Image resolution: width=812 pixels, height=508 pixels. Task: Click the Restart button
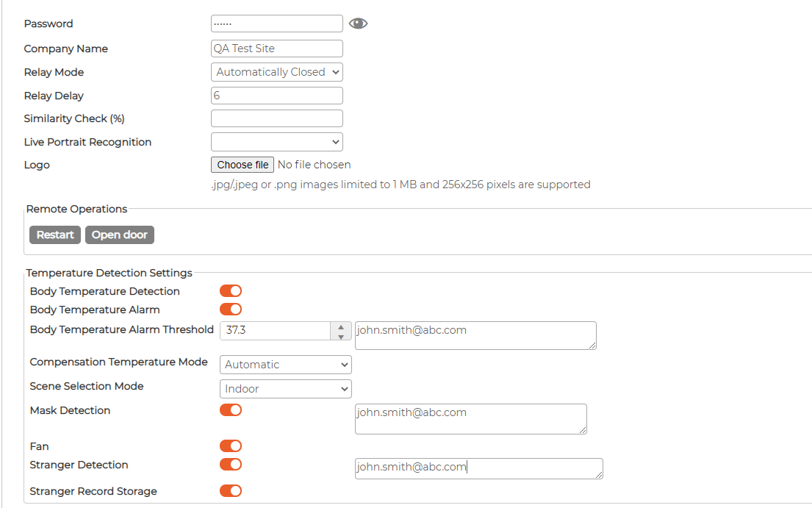pyautogui.click(x=55, y=235)
